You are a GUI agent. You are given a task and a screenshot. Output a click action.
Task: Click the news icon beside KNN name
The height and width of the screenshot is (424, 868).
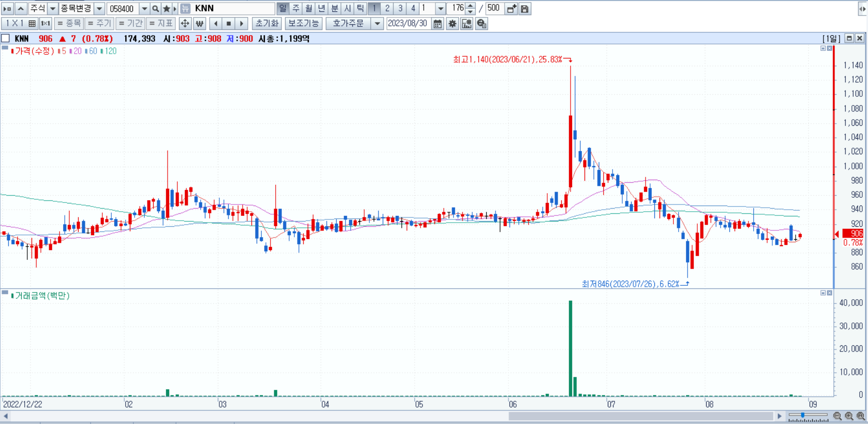(185, 9)
